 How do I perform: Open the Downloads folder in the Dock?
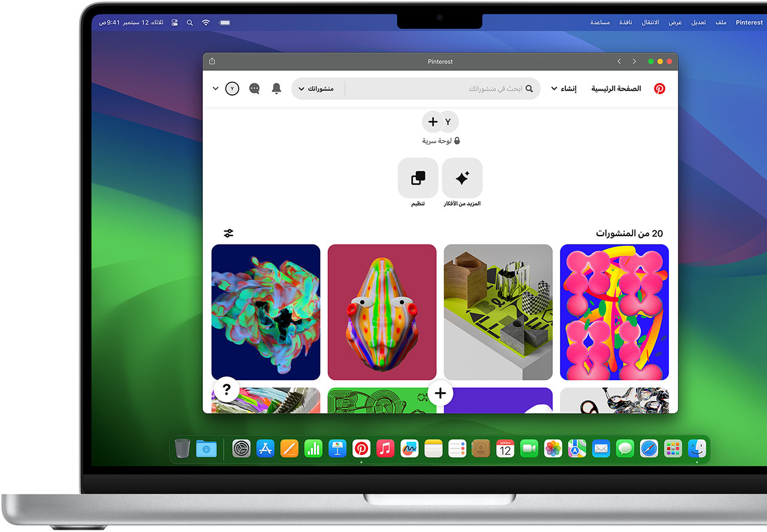[x=206, y=448]
